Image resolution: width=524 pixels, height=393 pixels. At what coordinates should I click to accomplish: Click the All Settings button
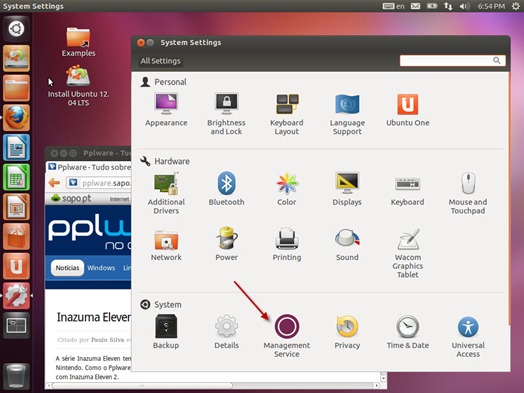(x=160, y=61)
